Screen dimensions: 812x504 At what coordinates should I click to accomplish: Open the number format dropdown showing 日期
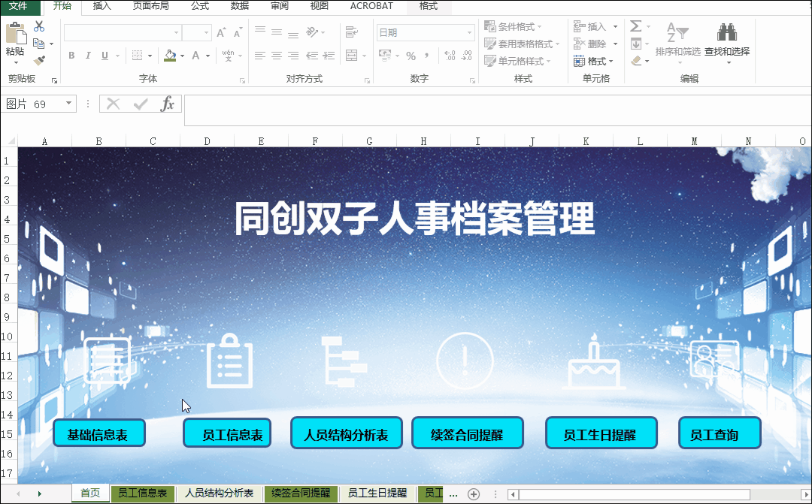pyautogui.click(x=469, y=33)
